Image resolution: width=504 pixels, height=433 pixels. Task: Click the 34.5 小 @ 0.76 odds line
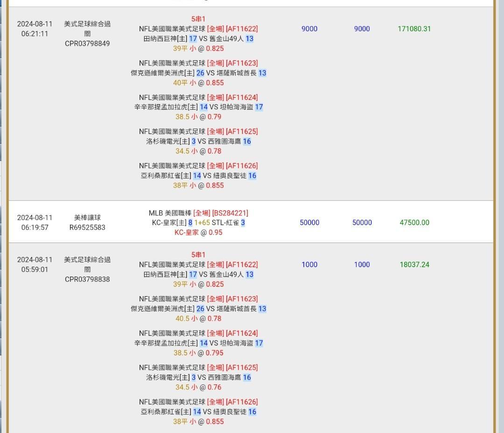[x=198, y=387]
